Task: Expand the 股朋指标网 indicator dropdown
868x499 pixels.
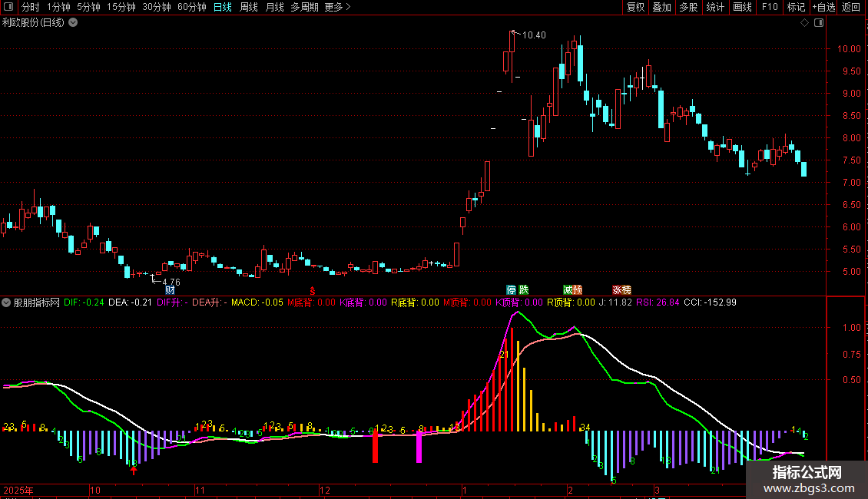Action: pyautogui.click(x=6, y=302)
